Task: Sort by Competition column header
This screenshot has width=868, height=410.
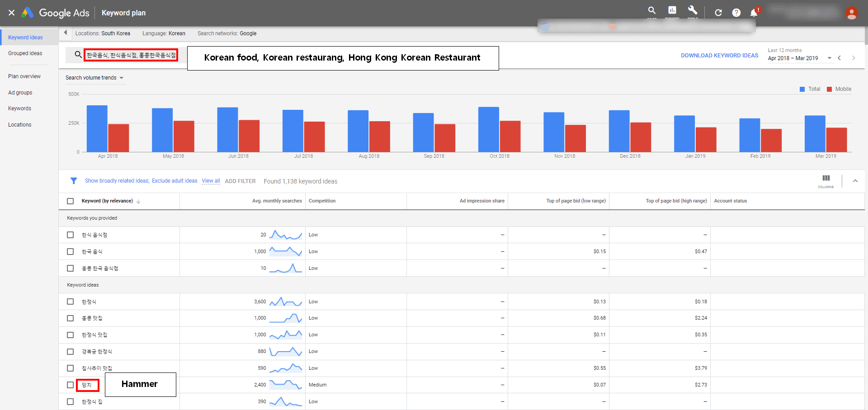Action: pyautogui.click(x=322, y=201)
